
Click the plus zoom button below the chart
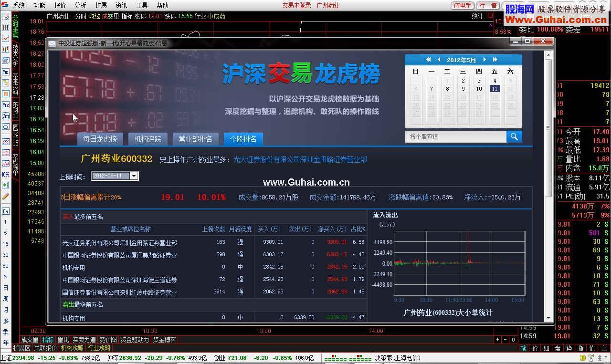pos(497,340)
